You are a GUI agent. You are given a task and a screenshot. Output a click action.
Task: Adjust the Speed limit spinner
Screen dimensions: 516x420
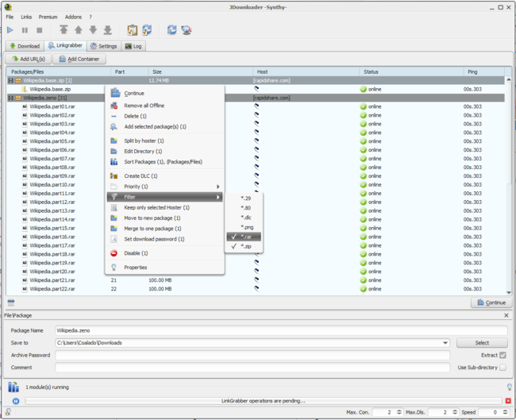click(x=505, y=412)
